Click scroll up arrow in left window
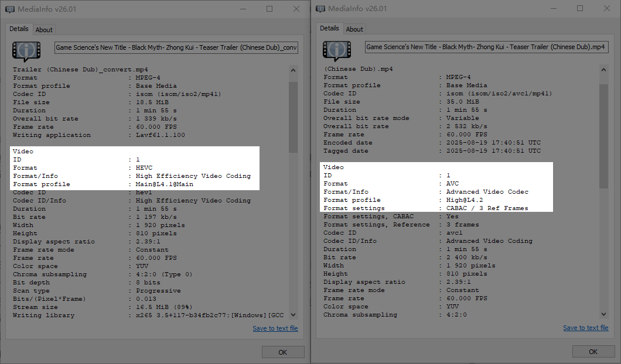 pos(293,70)
